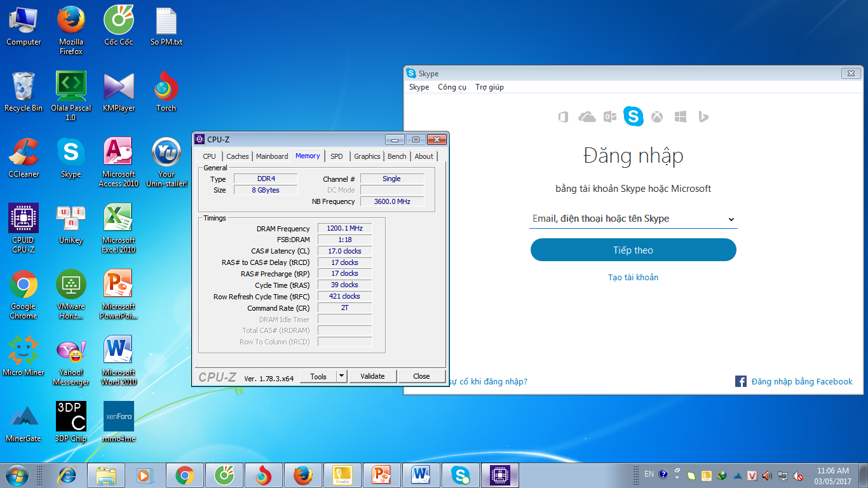Screen dimensions: 868x488
Task: Click the OneDrive cloud icon in Skype
Action: 587,117
